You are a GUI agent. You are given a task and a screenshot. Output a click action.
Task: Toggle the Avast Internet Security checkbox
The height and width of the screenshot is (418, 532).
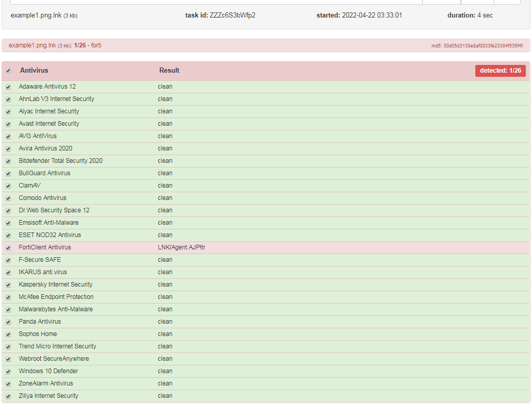pyautogui.click(x=8, y=124)
